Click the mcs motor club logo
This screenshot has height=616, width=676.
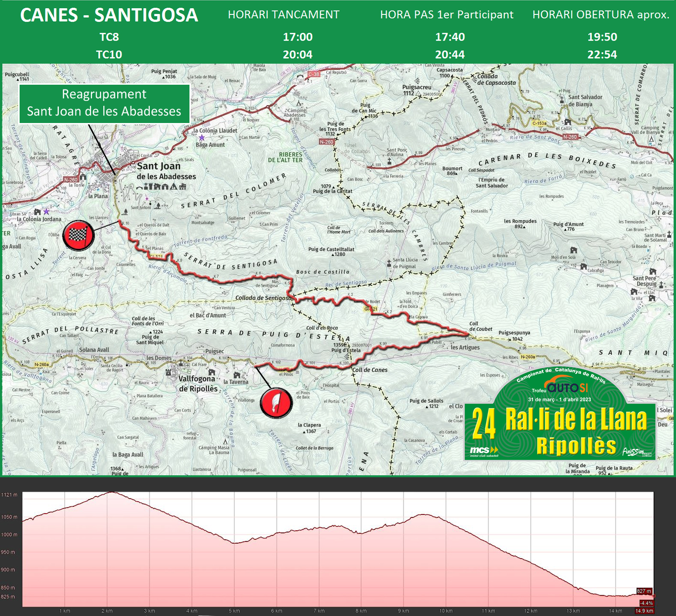pyautogui.click(x=484, y=451)
